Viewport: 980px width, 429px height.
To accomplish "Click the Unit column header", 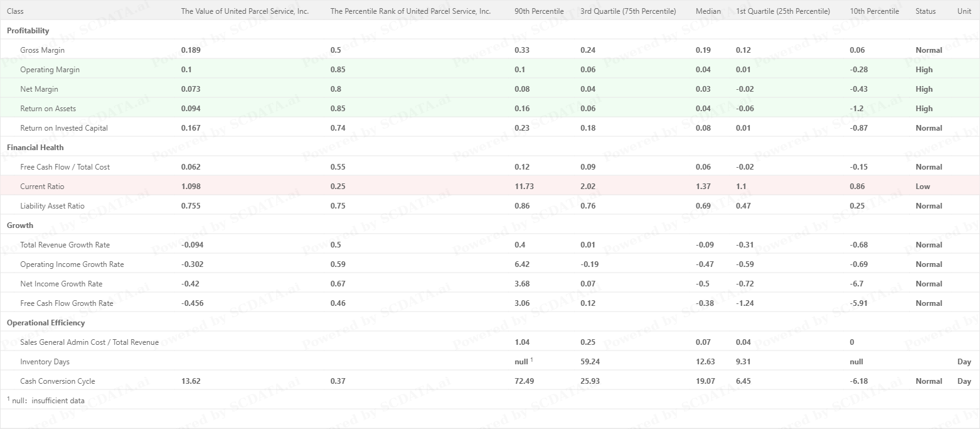I will click(964, 11).
